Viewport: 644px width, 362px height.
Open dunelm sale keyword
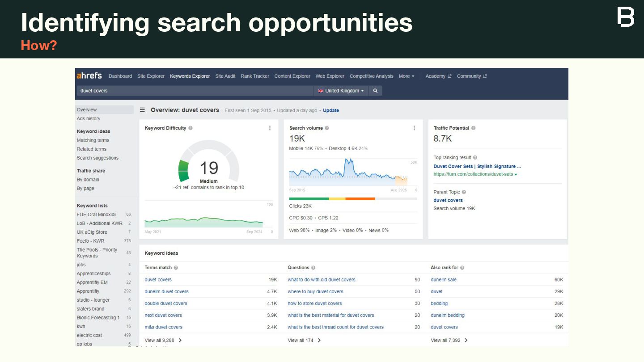(444, 280)
